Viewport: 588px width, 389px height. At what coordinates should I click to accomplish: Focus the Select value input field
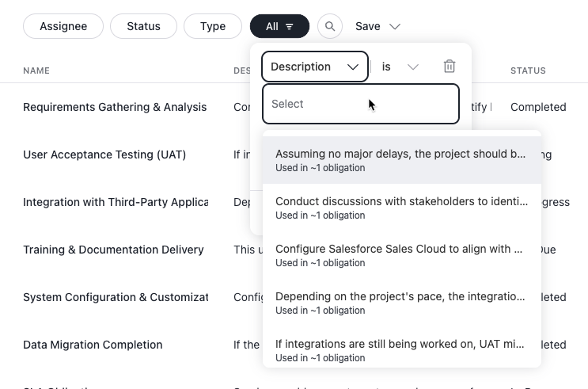tap(361, 104)
